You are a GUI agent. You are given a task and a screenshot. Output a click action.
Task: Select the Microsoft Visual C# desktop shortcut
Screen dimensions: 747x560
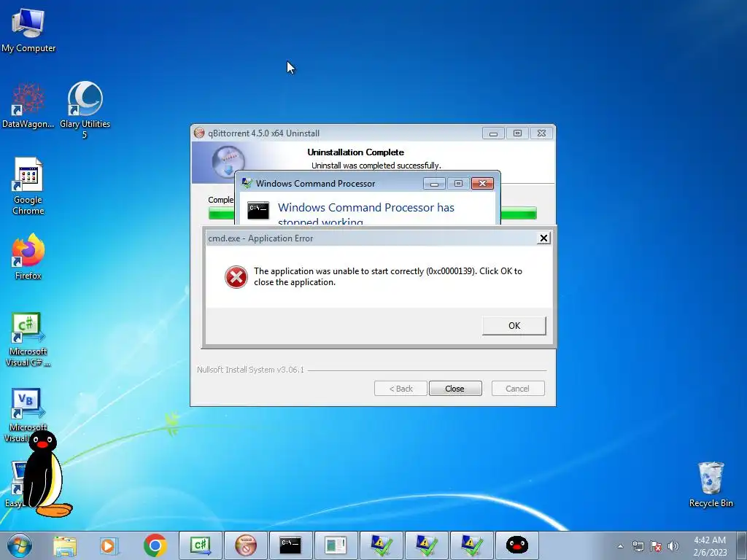click(x=28, y=340)
